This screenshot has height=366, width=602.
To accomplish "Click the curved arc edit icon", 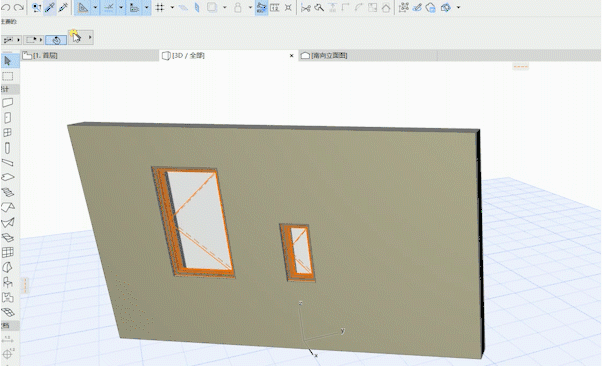I will (359, 7).
